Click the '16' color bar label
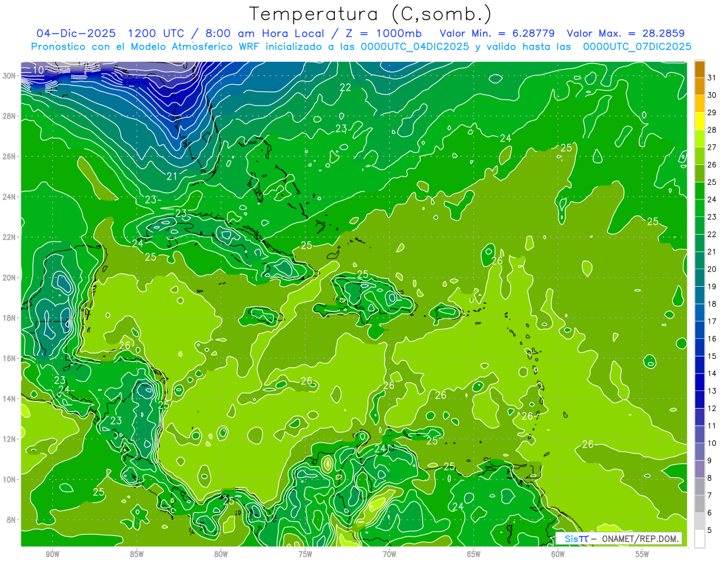Image resolution: width=728 pixels, height=562 pixels. point(712,338)
